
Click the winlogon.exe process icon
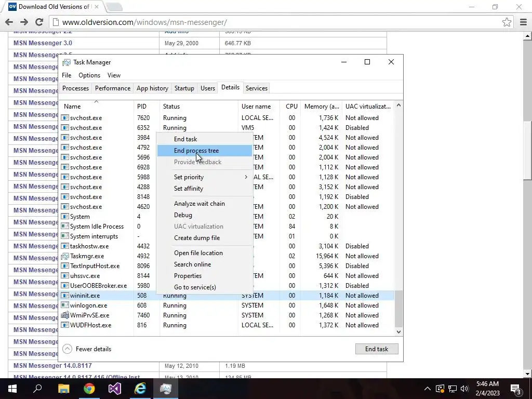(65, 305)
